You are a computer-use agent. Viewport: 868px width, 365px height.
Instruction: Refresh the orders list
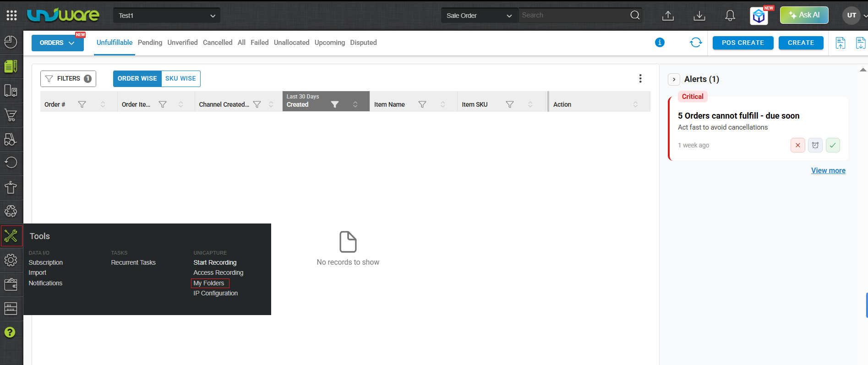(x=696, y=43)
